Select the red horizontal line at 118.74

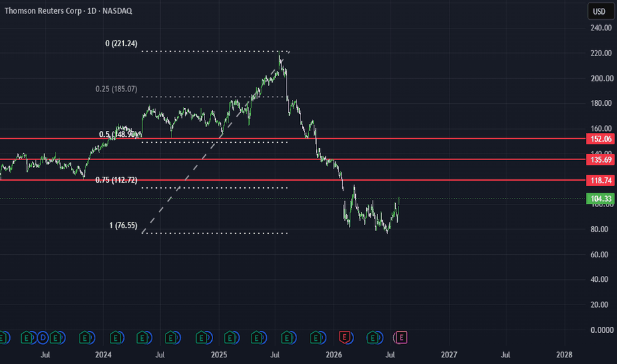coord(293,180)
